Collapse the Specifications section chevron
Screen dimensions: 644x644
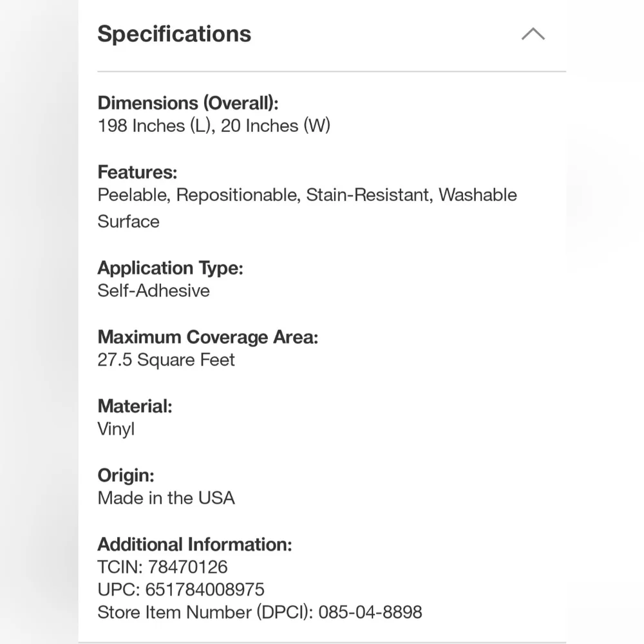[533, 34]
